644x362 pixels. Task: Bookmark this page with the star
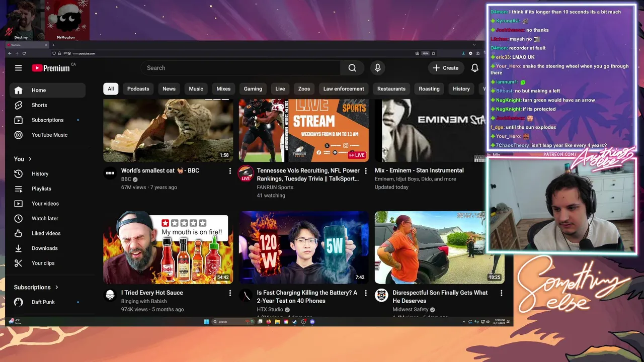433,53
